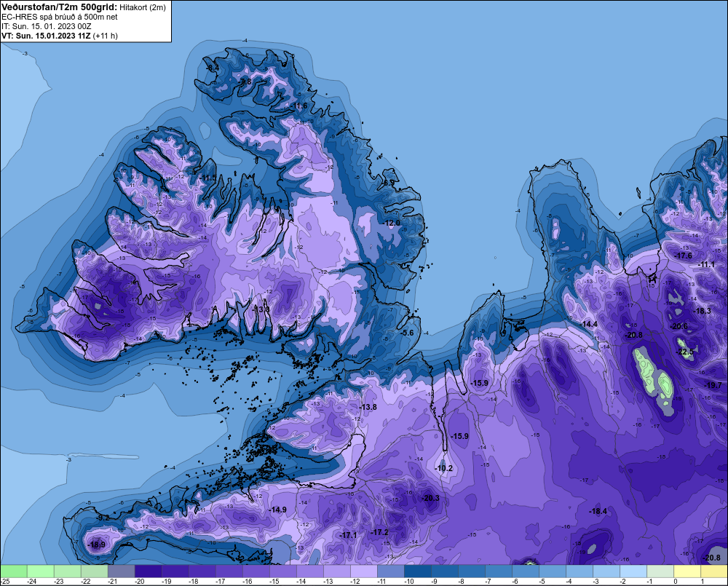728x586 pixels.
Task: Click the -9.2 temperature reading
Action: (103, 518)
